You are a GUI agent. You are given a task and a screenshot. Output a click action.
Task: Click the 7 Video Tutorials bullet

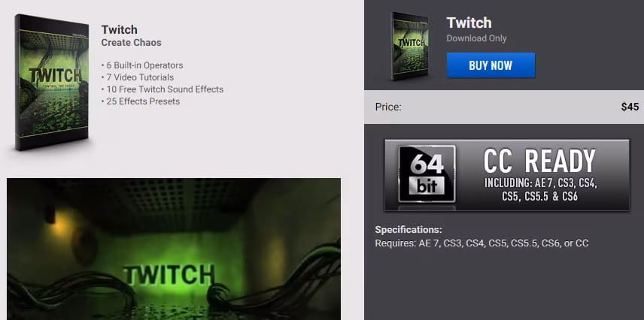tap(138, 77)
